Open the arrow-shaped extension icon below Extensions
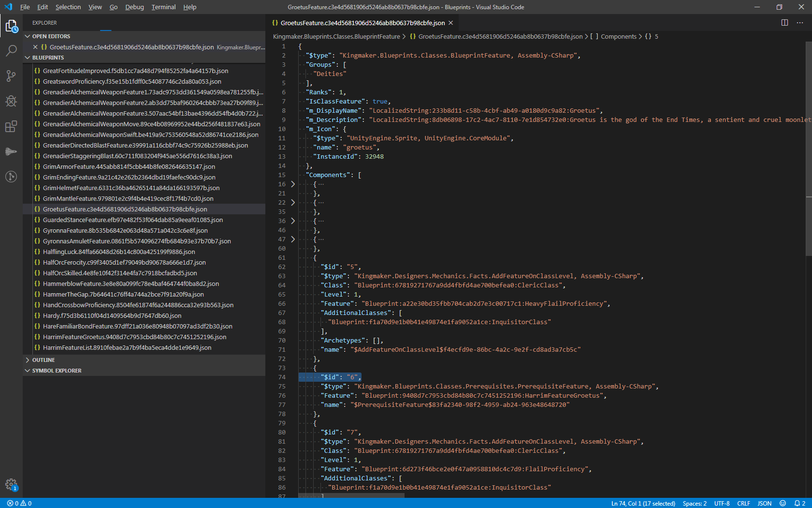The image size is (812, 508). (11, 151)
